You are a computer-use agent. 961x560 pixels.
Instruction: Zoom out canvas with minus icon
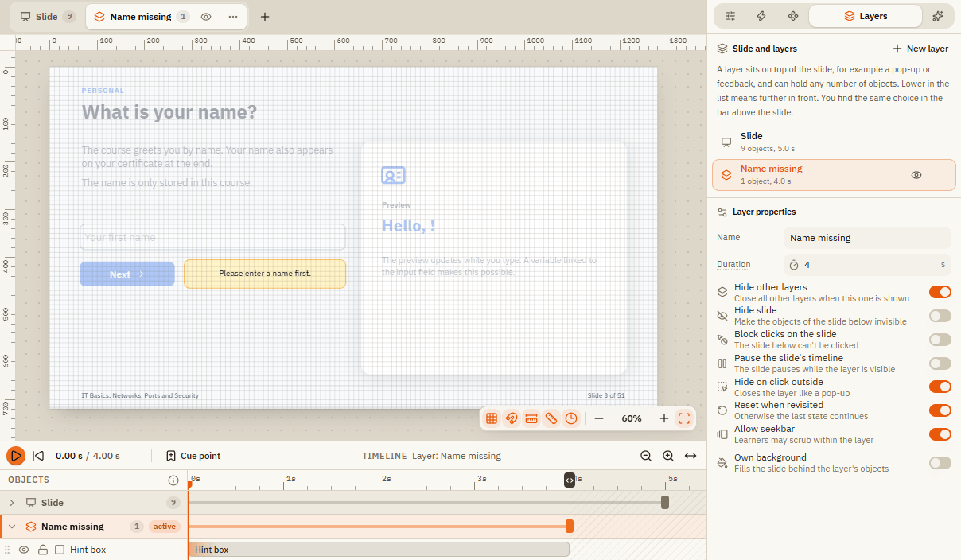click(x=599, y=418)
